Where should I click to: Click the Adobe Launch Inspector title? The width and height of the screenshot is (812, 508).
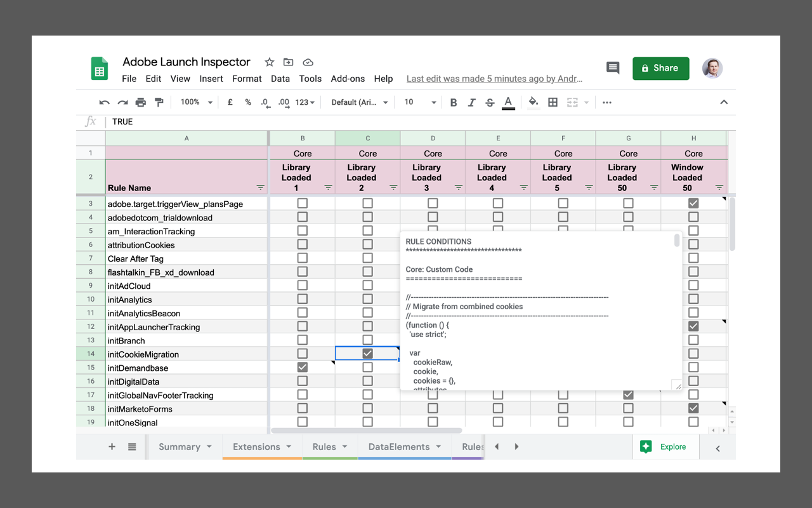[x=187, y=62]
